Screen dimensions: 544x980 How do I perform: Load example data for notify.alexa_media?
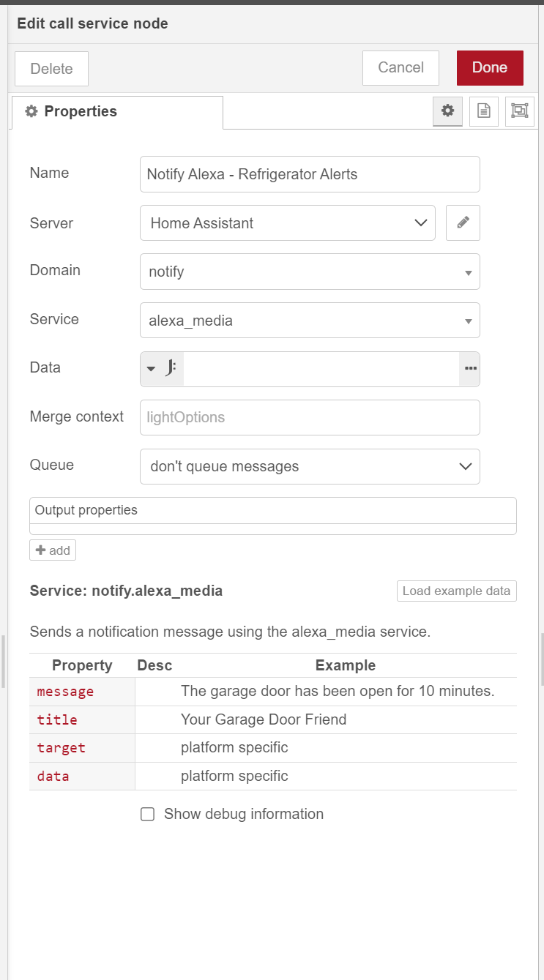pyautogui.click(x=456, y=591)
